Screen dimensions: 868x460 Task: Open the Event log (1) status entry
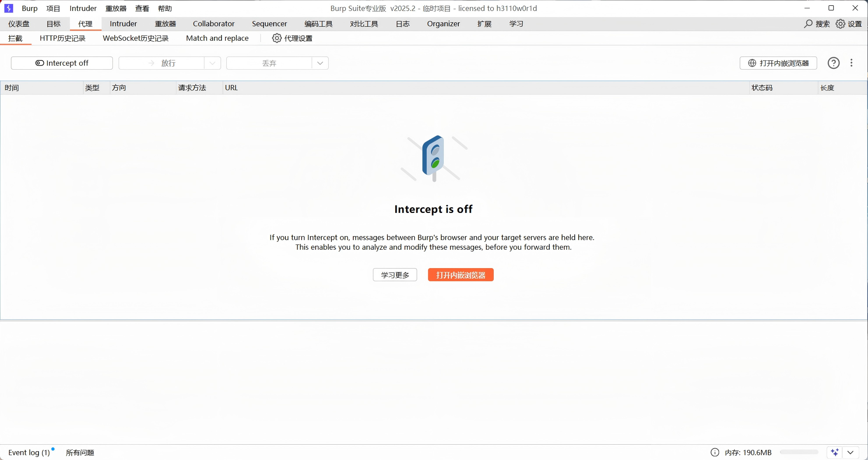29,453
